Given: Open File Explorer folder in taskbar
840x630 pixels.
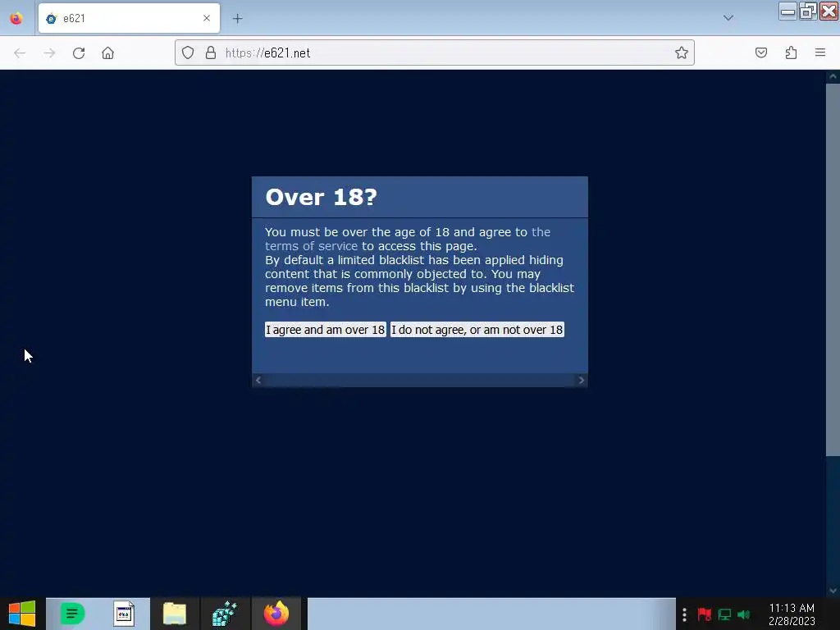Looking at the screenshot, I should pyautogui.click(x=175, y=614).
